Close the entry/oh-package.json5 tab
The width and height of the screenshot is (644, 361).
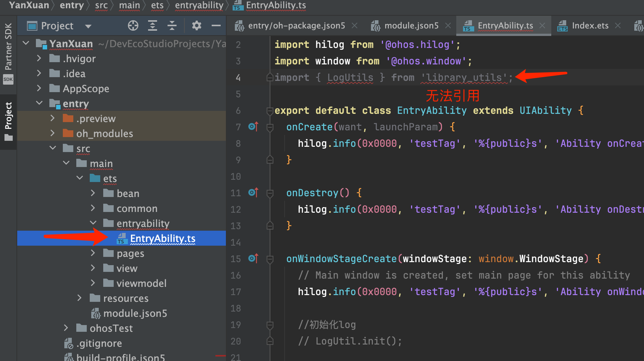(x=355, y=25)
